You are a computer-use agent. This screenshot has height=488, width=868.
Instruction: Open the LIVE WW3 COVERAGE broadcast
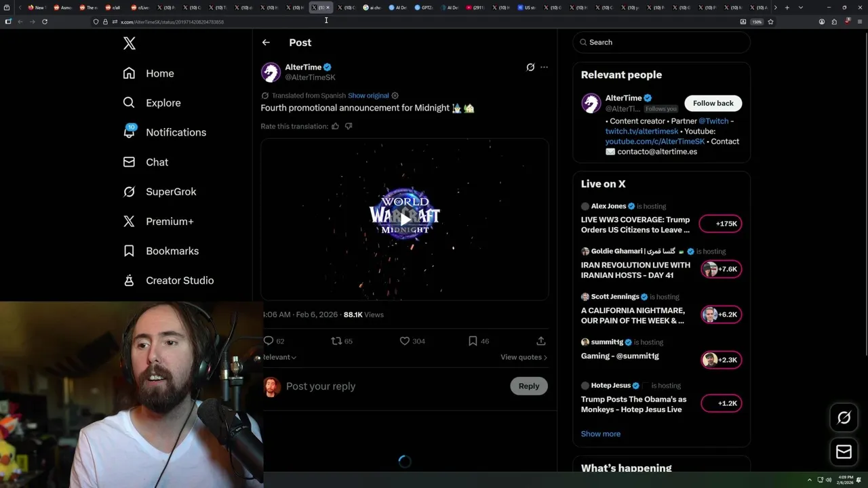tap(635, 225)
